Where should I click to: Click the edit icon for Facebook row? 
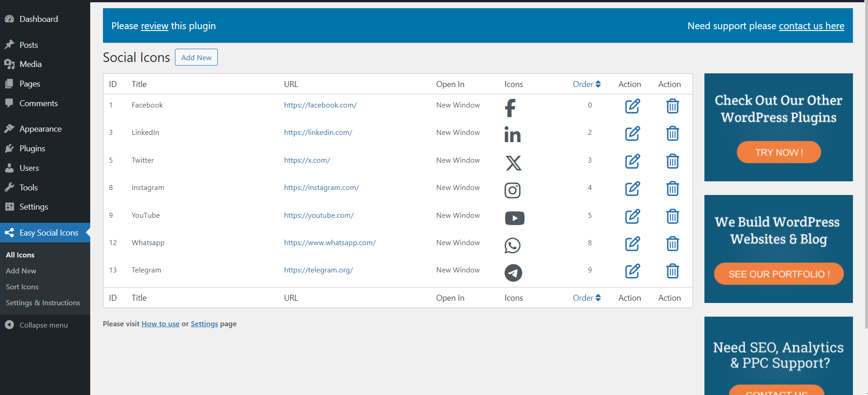click(x=632, y=106)
